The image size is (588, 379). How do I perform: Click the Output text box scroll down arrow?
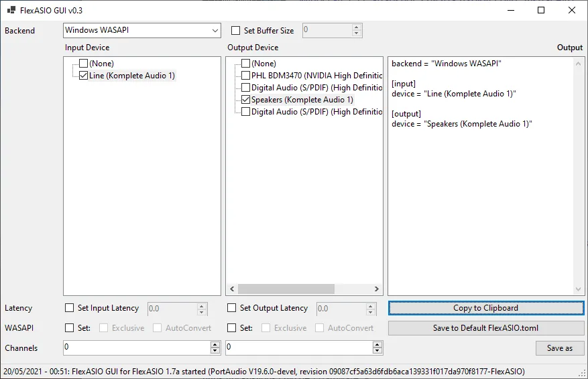(x=578, y=289)
